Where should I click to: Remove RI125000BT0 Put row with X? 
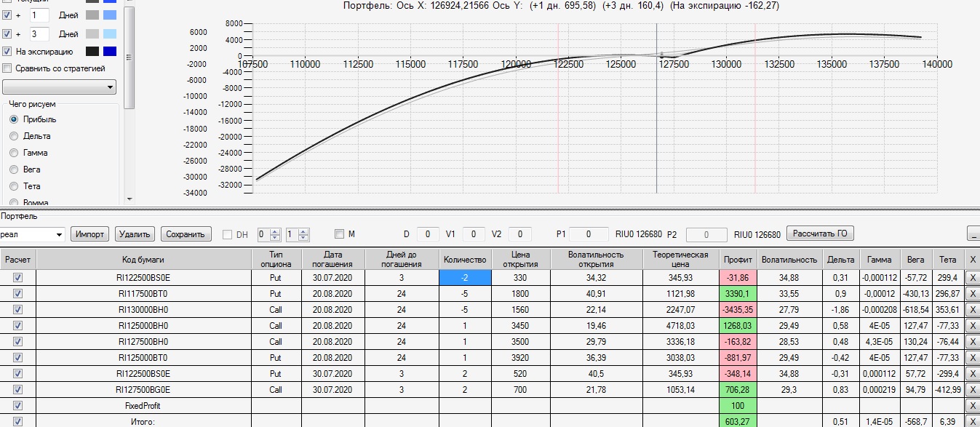[973, 358]
